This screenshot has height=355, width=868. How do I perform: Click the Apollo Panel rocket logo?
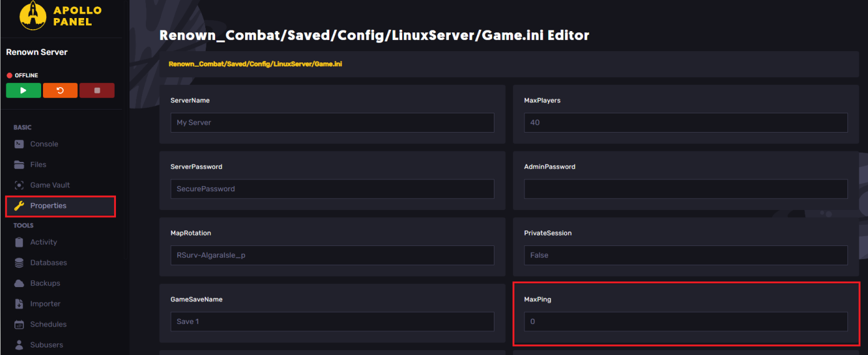[x=32, y=16]
